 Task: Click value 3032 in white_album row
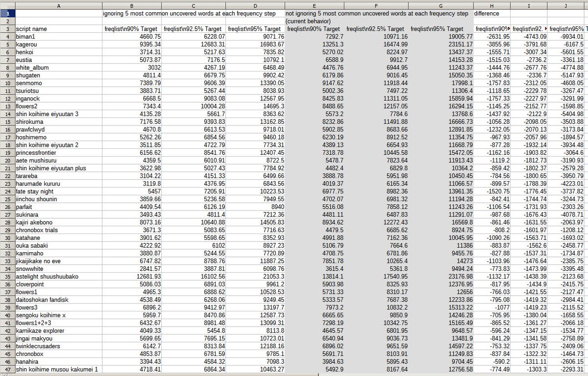[x=132, y=68]
